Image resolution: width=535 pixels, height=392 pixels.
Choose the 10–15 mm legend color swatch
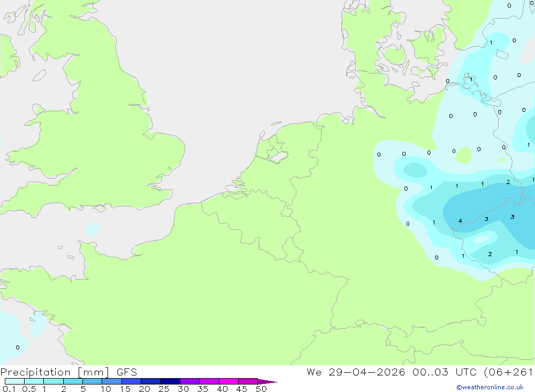pyautogui.click(x=112, y=381)
